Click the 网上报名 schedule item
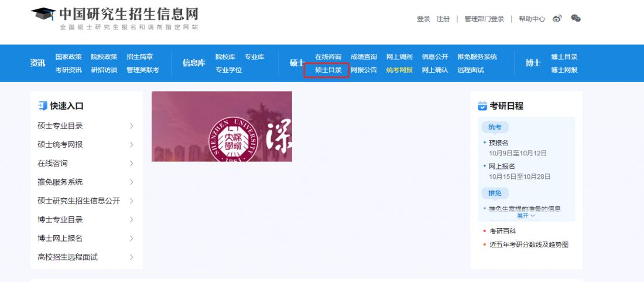644x282 pixels. (502, 167)
